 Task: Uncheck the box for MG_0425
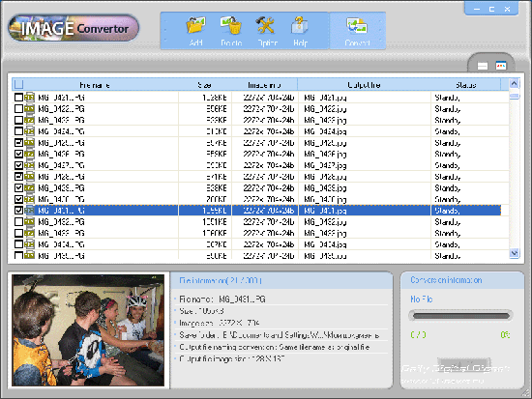(x=18, y=143)
